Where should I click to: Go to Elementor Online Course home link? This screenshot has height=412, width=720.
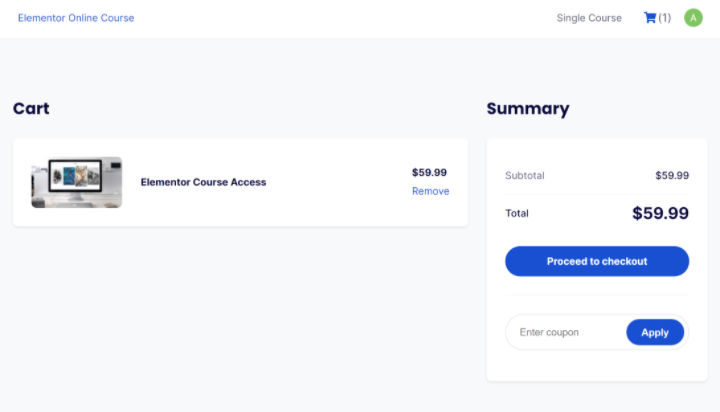[x=76, y=18]
